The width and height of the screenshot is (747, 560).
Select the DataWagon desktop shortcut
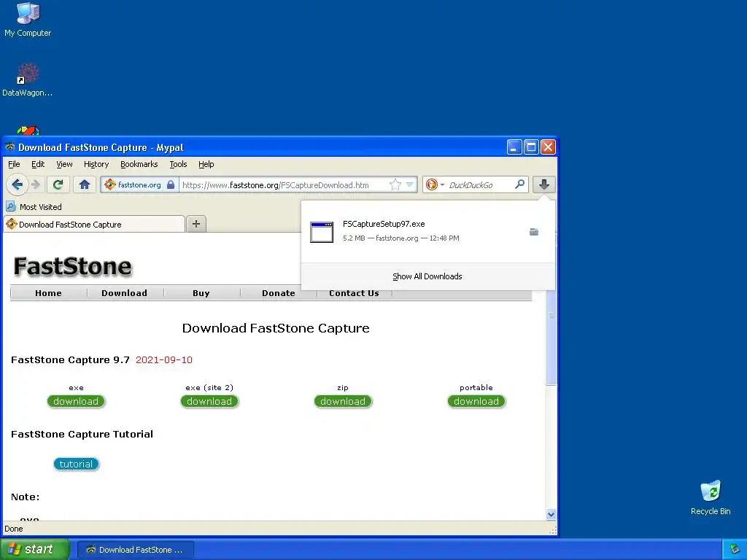tap(28, 80)
